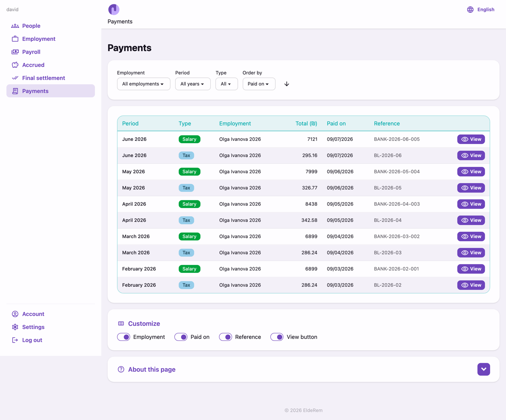Click the Payments receipt icon in the sidebar

pyautogui.click(x=15, y=91)
